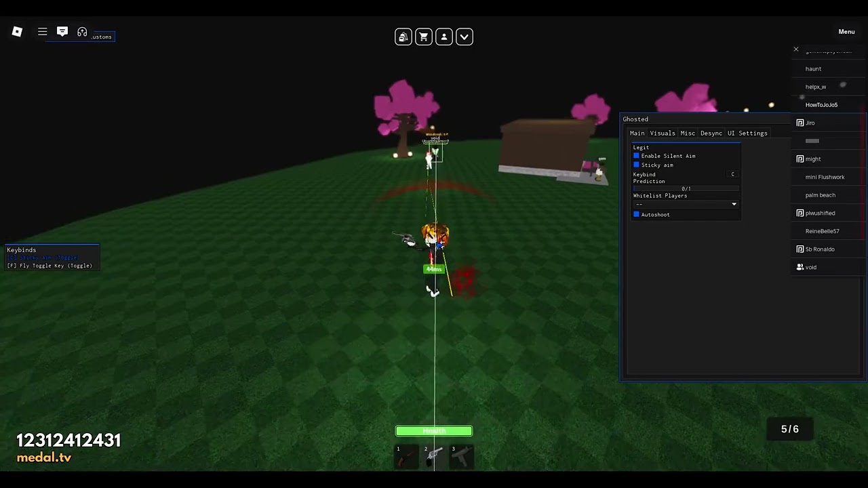Select weapon slot 1 in hotbar
The width and height of the screenshot is (868, 488).
(406, 457)
